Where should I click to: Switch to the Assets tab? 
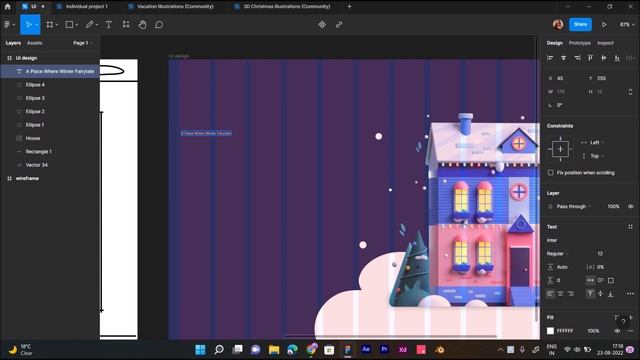coord(34,43)
